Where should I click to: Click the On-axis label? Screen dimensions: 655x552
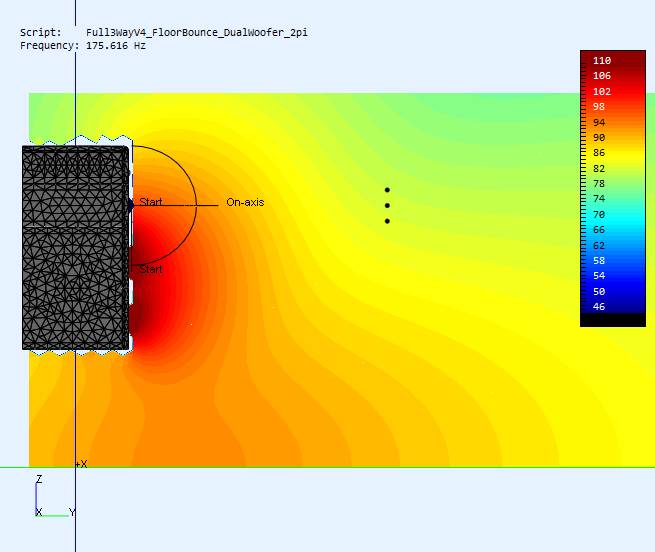245,202
